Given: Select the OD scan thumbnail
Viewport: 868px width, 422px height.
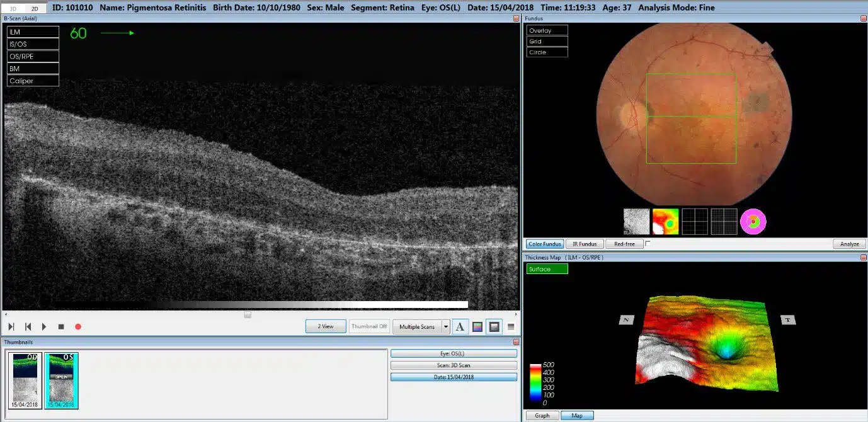Looking at the screenshot, I should click(26, 380).
